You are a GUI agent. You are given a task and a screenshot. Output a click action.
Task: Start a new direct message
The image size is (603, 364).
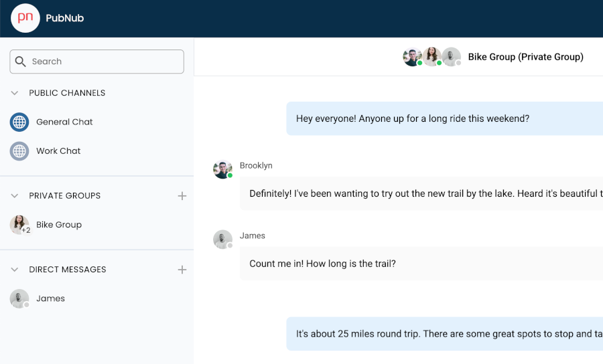(182, 270)
